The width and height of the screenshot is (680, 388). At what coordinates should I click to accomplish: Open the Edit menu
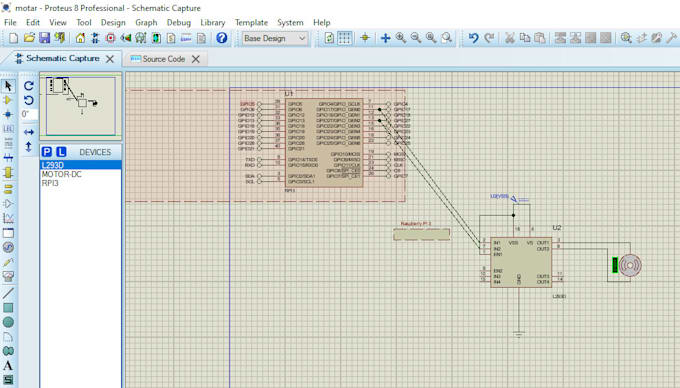[33, 23]
